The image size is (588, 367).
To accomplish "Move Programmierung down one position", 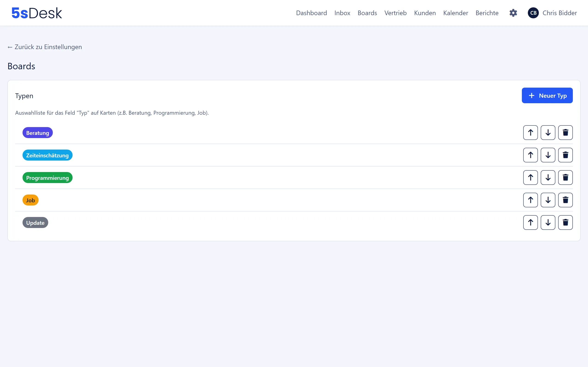I will [548, 178].
